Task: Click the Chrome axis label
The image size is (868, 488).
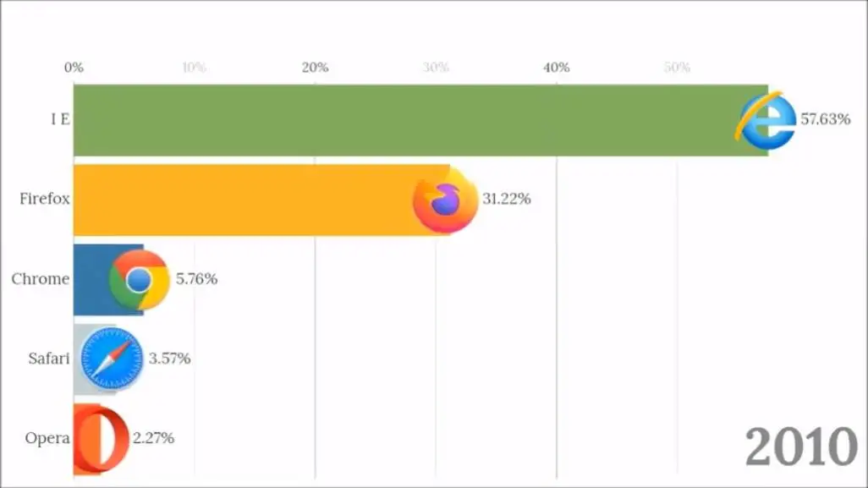Action: pyautogui.click(x=41, y=279)
